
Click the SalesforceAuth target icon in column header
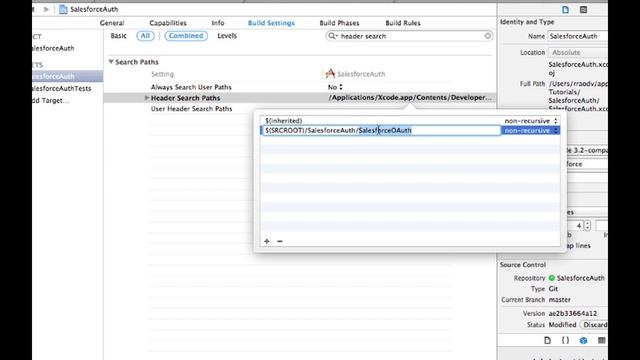click(x=330, y=73)
